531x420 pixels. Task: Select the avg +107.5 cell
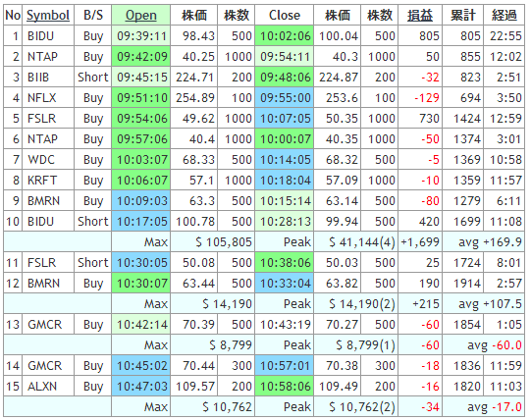point(483,304)
